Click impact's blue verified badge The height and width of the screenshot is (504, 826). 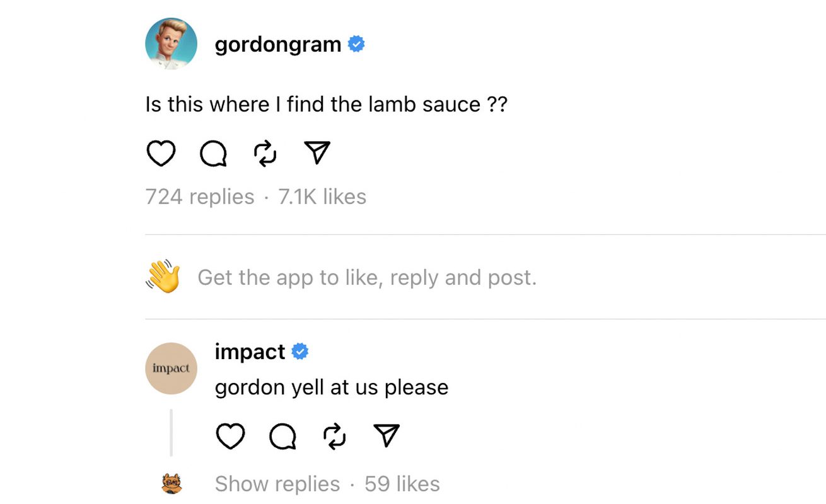tap(300, 352)
